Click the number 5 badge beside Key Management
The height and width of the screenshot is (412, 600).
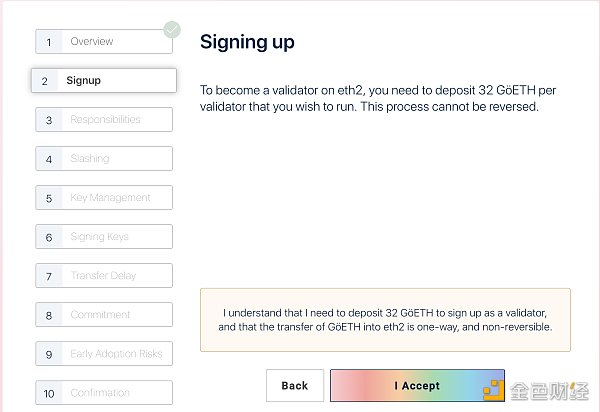48,198
